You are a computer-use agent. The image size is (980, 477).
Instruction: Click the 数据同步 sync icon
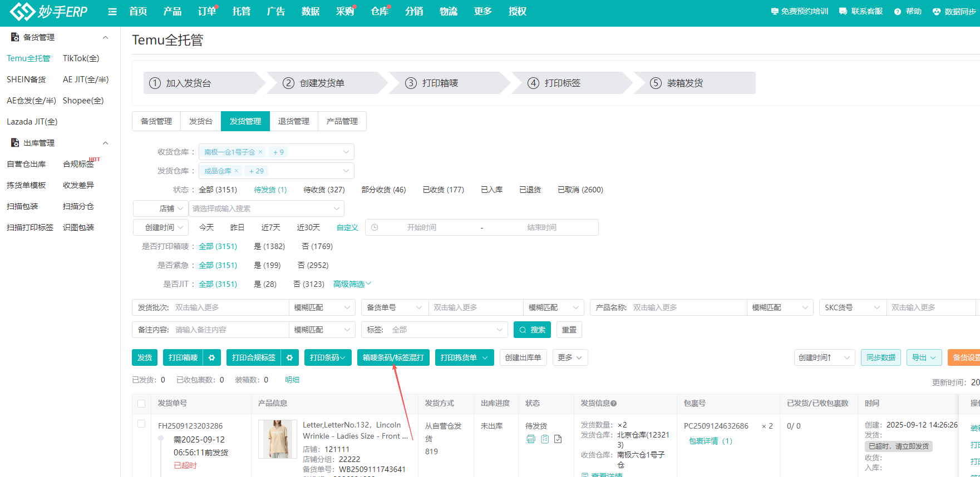pyautogui.click(x=937, y=12)
